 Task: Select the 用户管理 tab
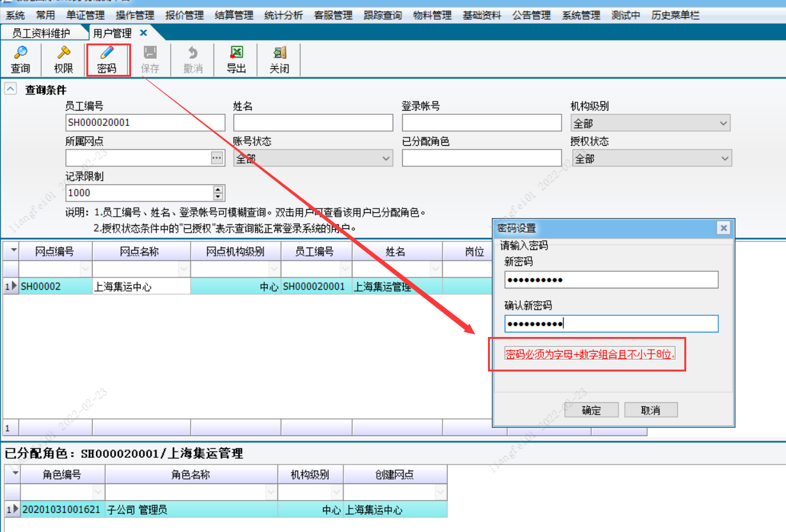(x=112, y=33)
